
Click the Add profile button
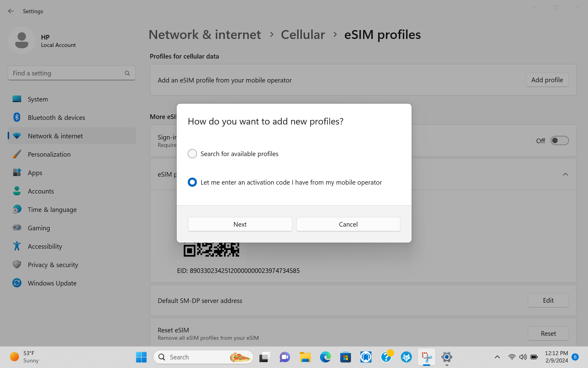pos(547,80)
